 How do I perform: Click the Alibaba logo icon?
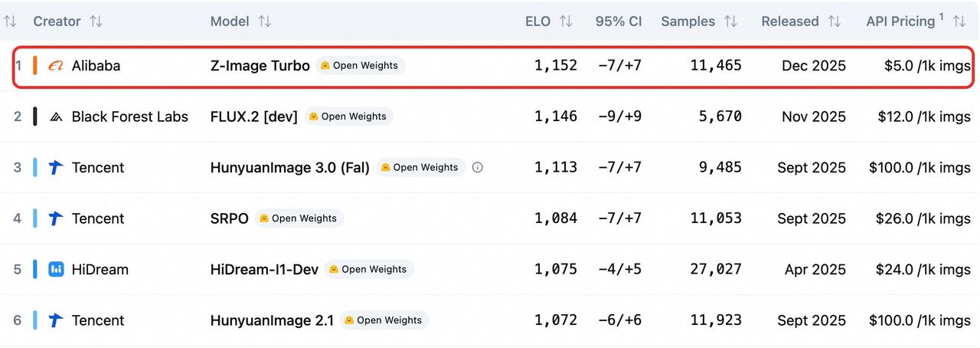pos(56,66)
